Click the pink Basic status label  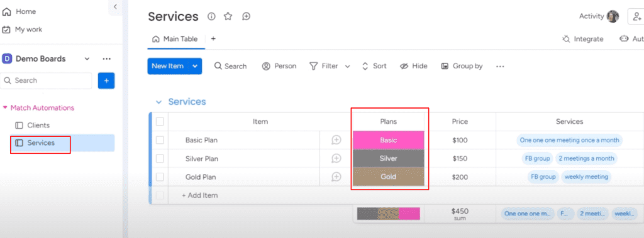(x=389, y=140)
